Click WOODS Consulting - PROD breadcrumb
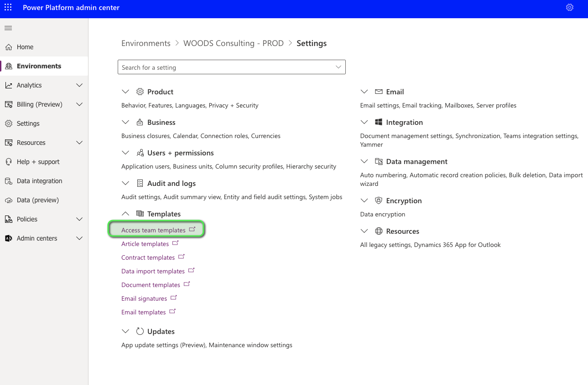The width and height of the screenshot is (588, 385). pos(234,43)
